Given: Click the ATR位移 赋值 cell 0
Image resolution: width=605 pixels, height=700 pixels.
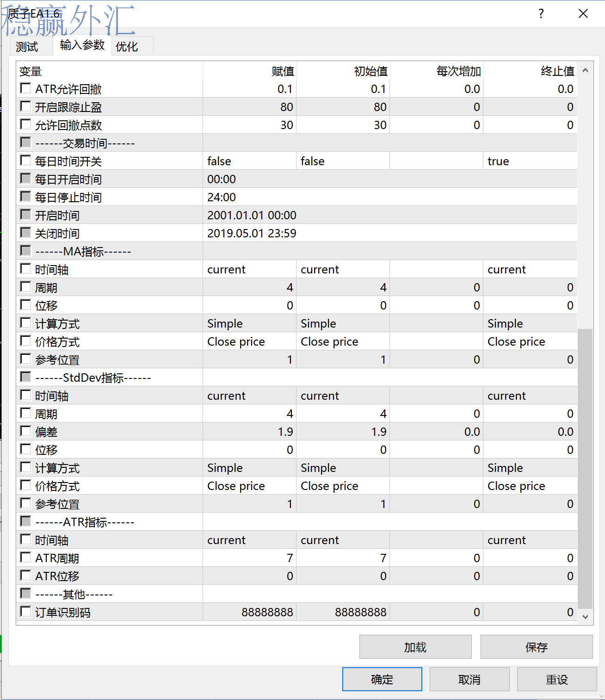Looking at the screenshot, I should pos(250,576).
